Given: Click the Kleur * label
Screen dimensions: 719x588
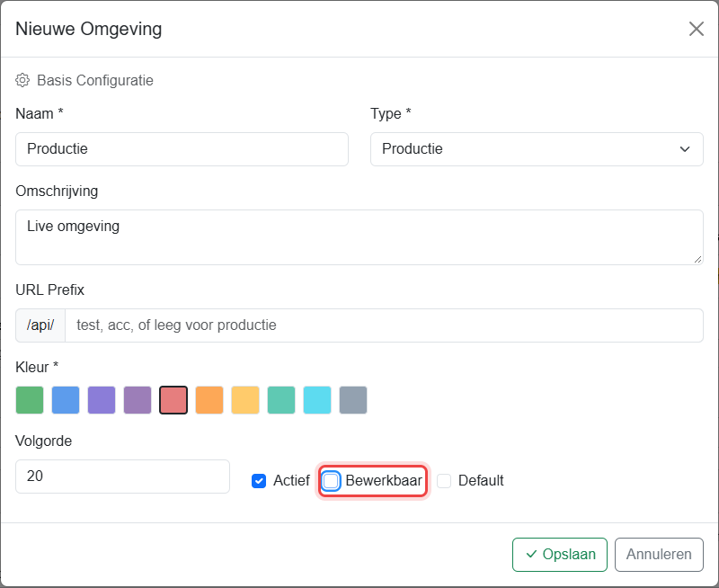Looking at the screenshot, I should [37, 367].
